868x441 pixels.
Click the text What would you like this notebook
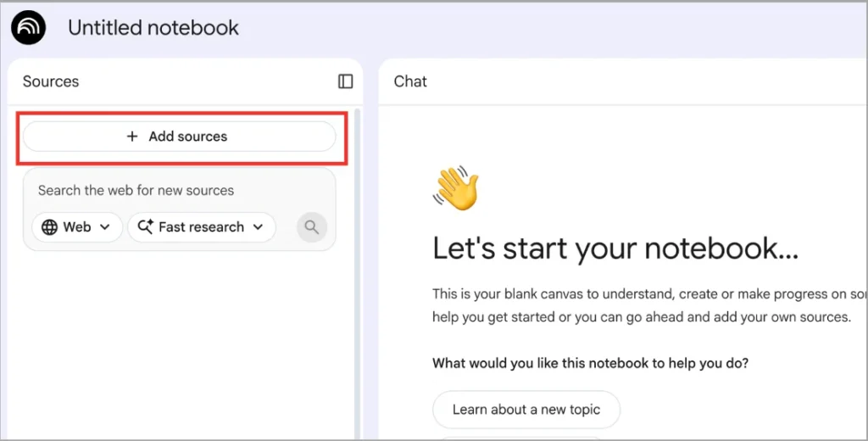point(590,364)
